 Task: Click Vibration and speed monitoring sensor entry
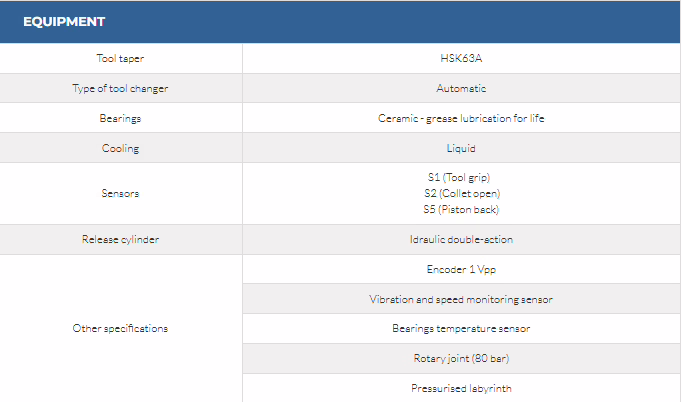pyautogui.click(x=461, y=299)
